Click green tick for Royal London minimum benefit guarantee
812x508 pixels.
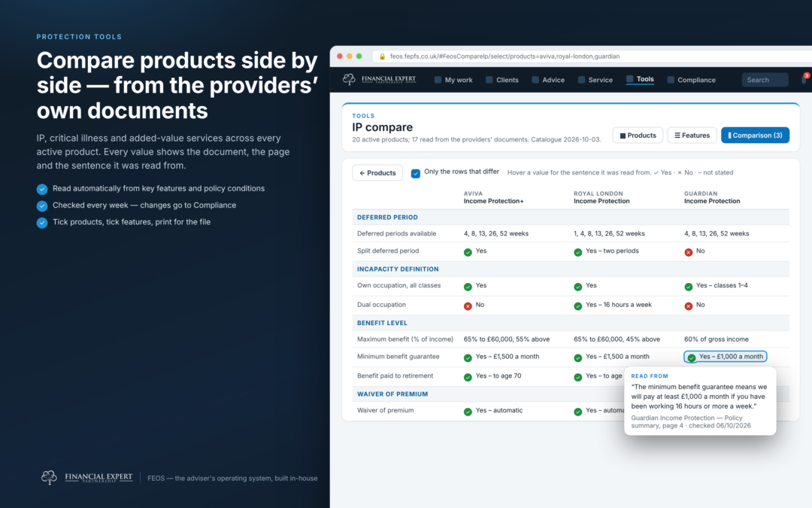pyautogui.click(x=578, y=357)
